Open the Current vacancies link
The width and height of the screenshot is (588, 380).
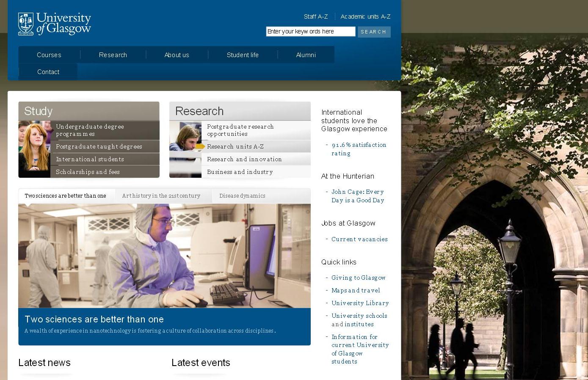tap(359, 239)
